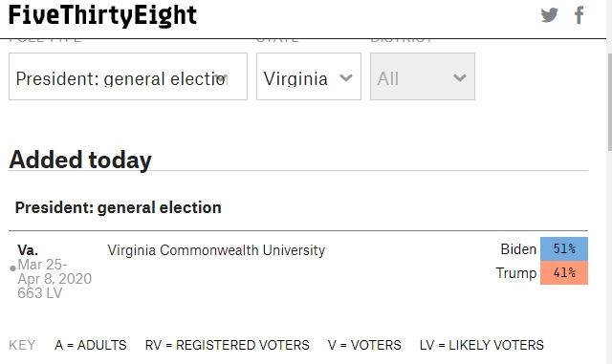The width and height of the screenshot is (612, 364).
Task: Click LV = LIKELY VOTERS key entry
Action: coord(482,345)
